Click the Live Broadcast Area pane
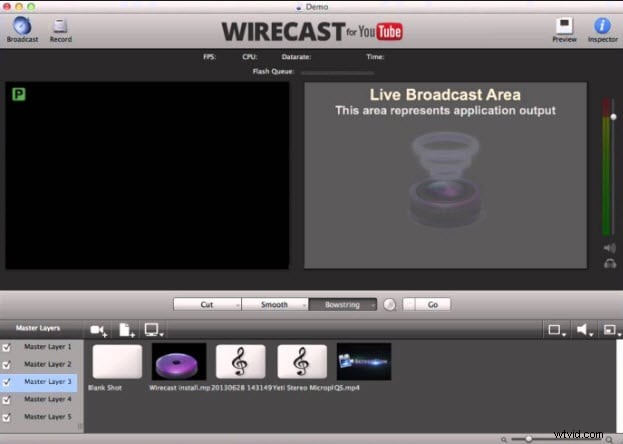Viewport: 623px width, 444px height. pos(445,175)
